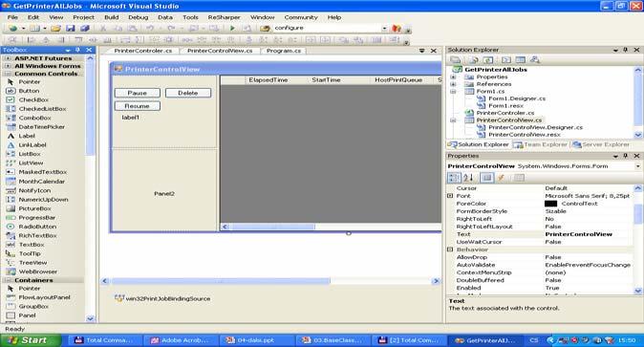This screenshot has height=347, width=644.
Task: Expand ASP.NET Futures toolbox section
Action: 8,58
